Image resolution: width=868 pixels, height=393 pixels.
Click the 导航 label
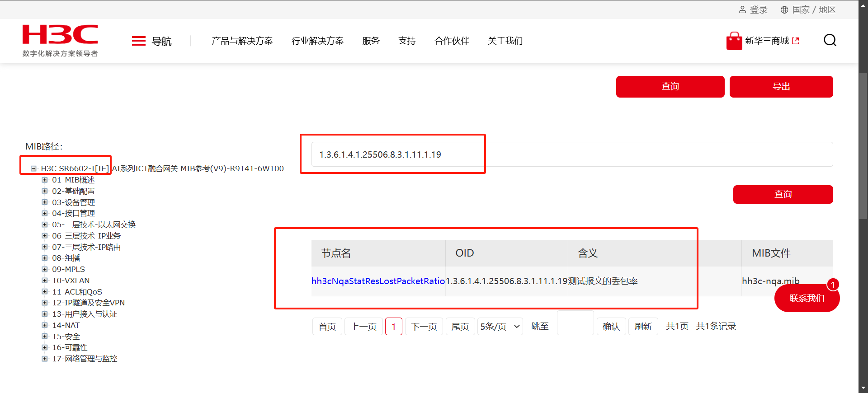161,42
